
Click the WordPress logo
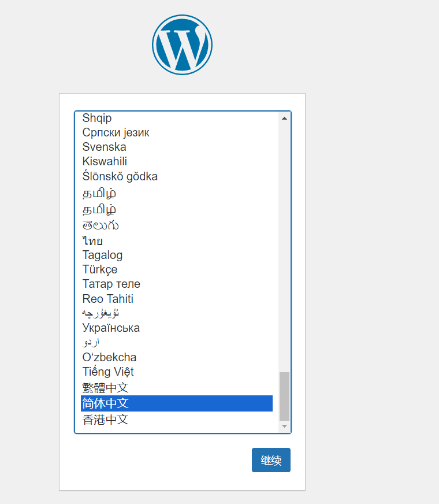[x=182, y=45]
